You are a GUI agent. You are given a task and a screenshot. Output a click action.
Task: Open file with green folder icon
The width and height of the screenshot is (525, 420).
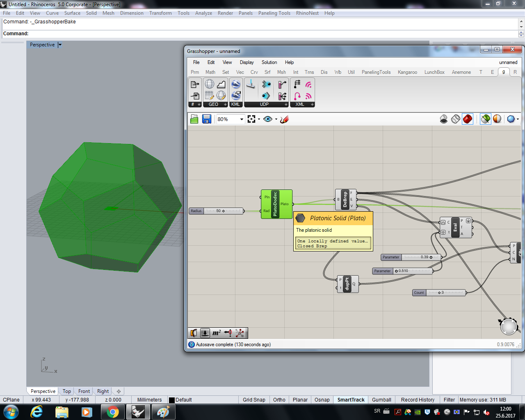(194, 119)
